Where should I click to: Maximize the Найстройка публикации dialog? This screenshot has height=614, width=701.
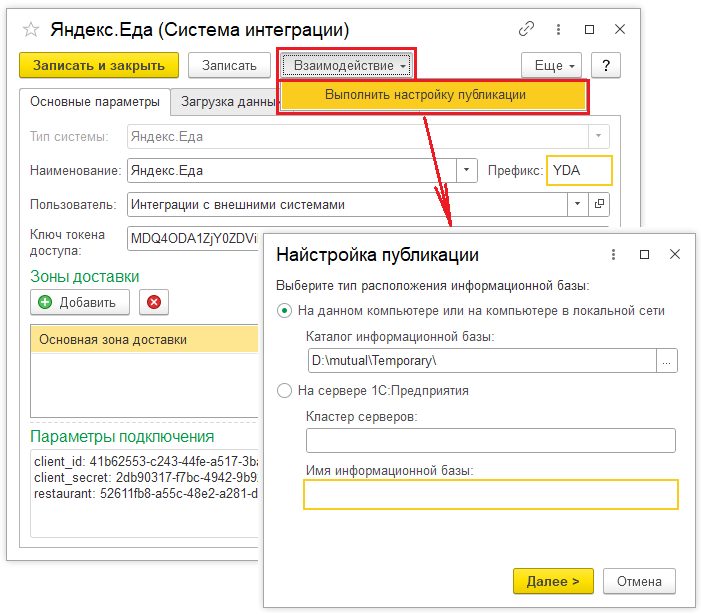pos(644,254)
